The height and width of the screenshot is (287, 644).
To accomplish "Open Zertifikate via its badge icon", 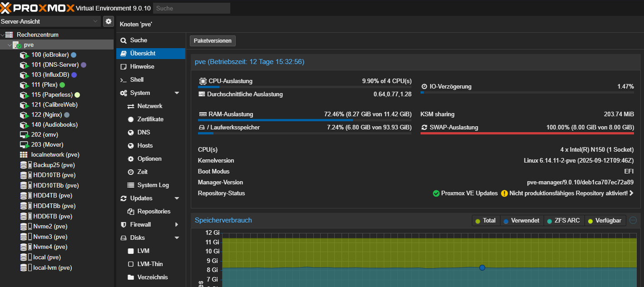I will 131,119.
